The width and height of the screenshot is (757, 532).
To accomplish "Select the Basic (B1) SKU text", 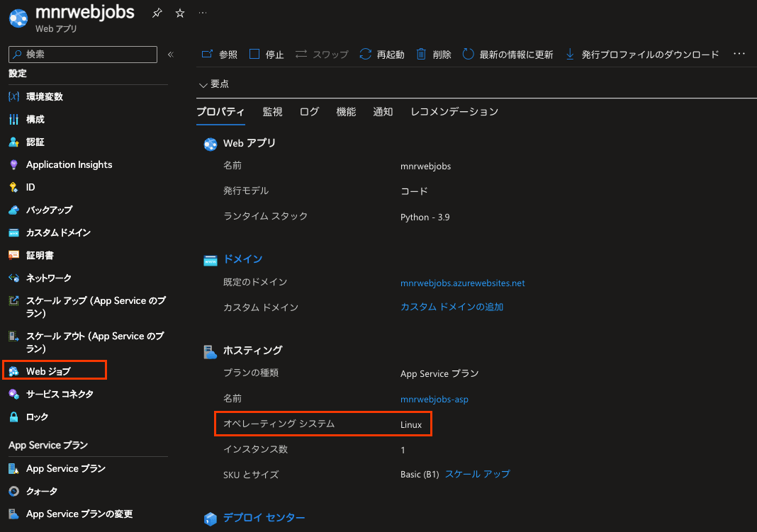I will 420,474.
